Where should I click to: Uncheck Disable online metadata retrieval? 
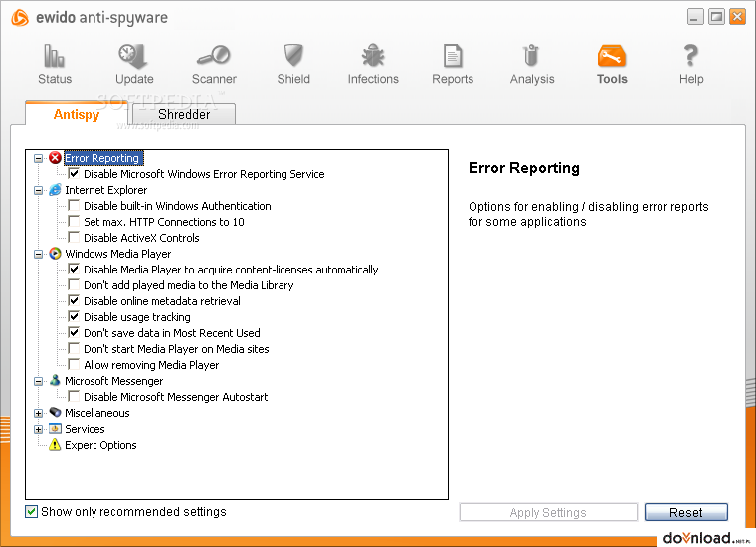point(74,300)
